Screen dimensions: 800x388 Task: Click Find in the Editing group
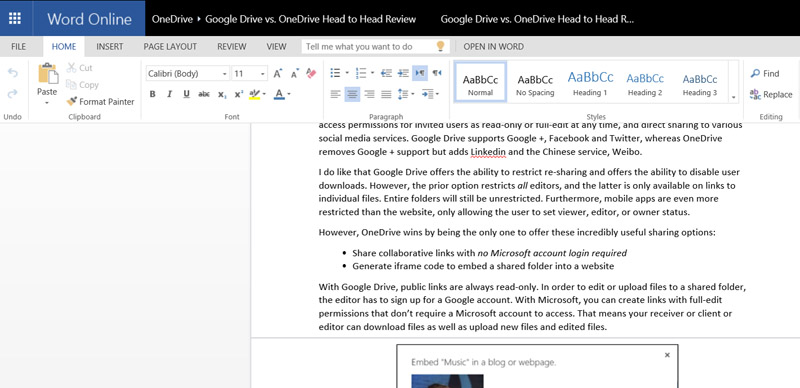(x=765, y=74)
